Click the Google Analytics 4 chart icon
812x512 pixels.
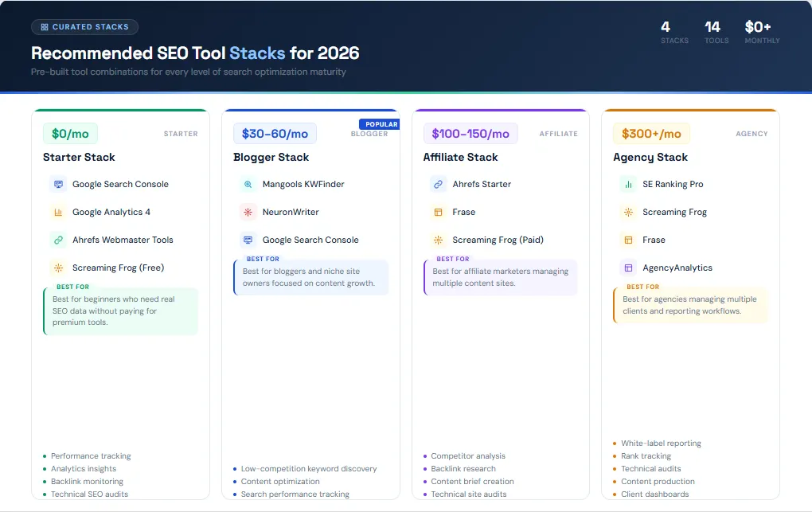pos(59,212)
